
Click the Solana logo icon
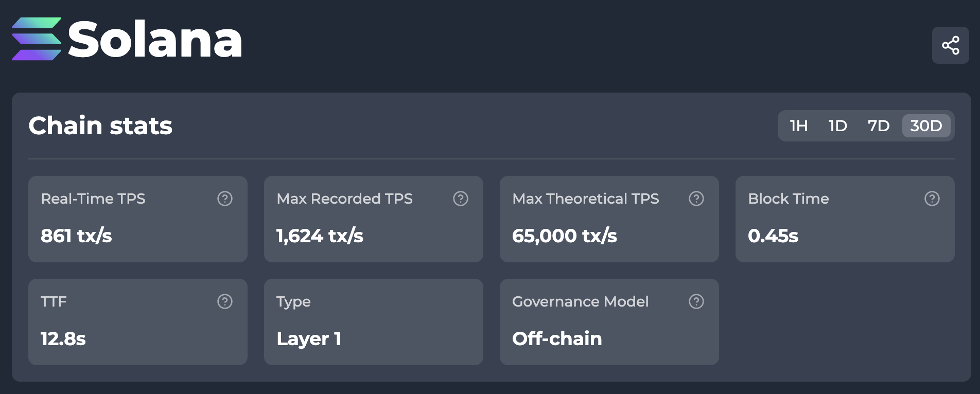[37, 39]
